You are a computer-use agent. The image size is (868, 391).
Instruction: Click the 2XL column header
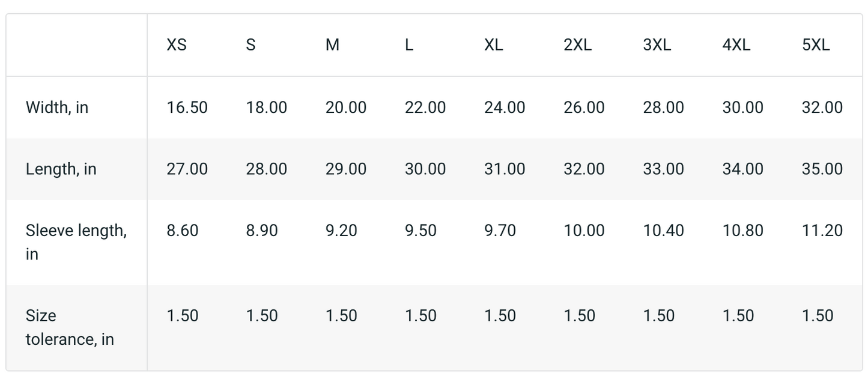(x=577, y=45)
